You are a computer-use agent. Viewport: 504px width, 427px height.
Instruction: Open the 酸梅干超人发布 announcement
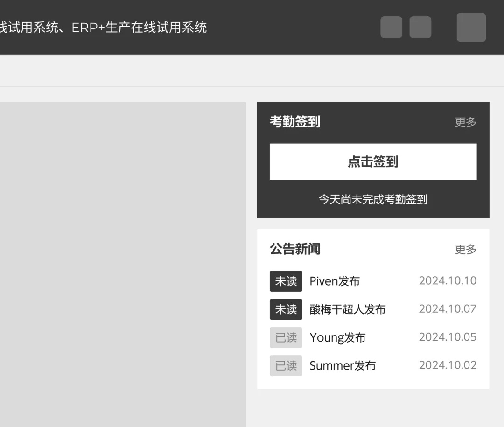(348, 309)
